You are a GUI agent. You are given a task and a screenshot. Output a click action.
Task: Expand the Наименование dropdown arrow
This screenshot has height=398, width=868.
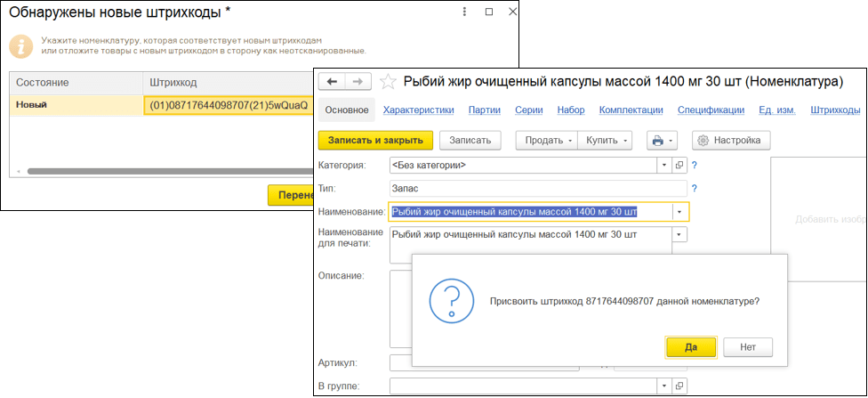(x=679, y=212)
